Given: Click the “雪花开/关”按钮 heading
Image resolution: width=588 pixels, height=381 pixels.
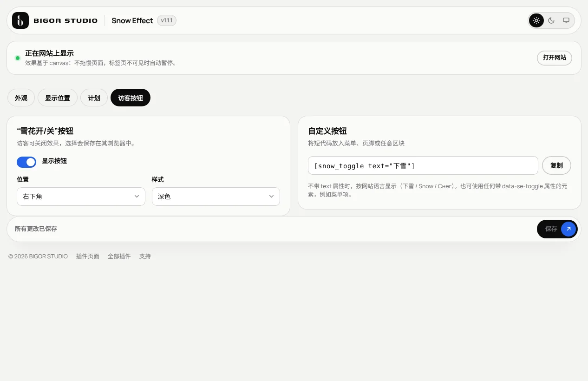Looking at the screenshot, I should tap(45, 131).
